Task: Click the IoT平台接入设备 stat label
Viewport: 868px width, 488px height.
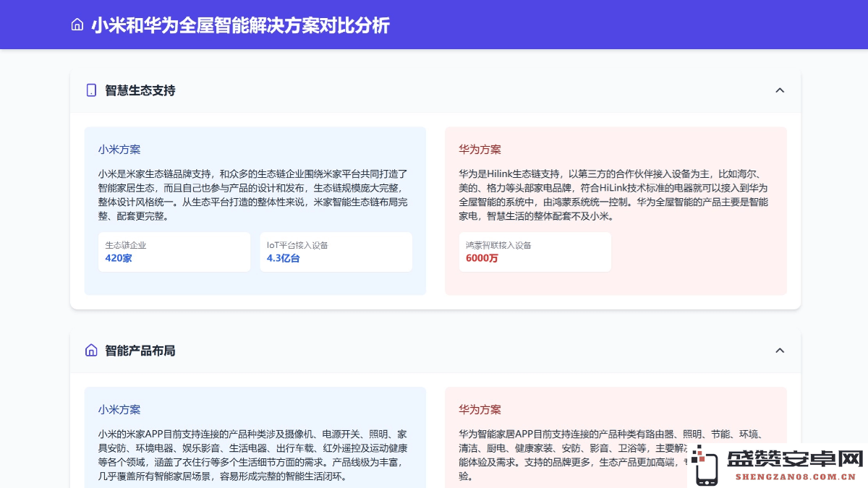Action: click(297, 245)
